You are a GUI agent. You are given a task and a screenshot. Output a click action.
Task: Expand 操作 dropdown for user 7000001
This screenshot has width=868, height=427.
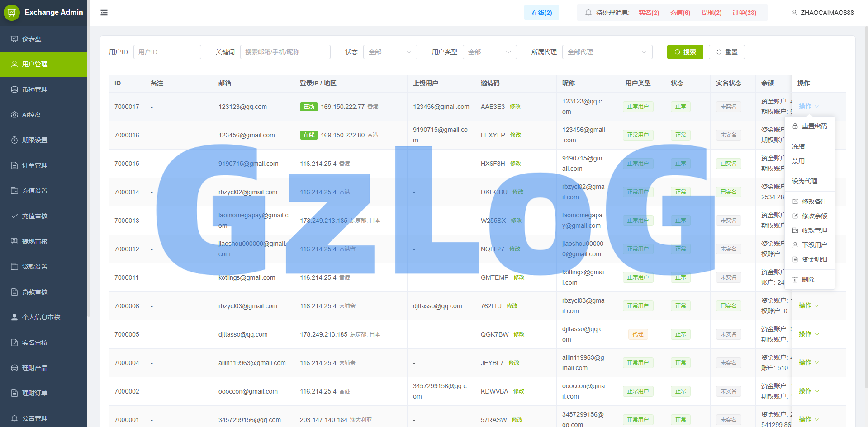(809, 419)
